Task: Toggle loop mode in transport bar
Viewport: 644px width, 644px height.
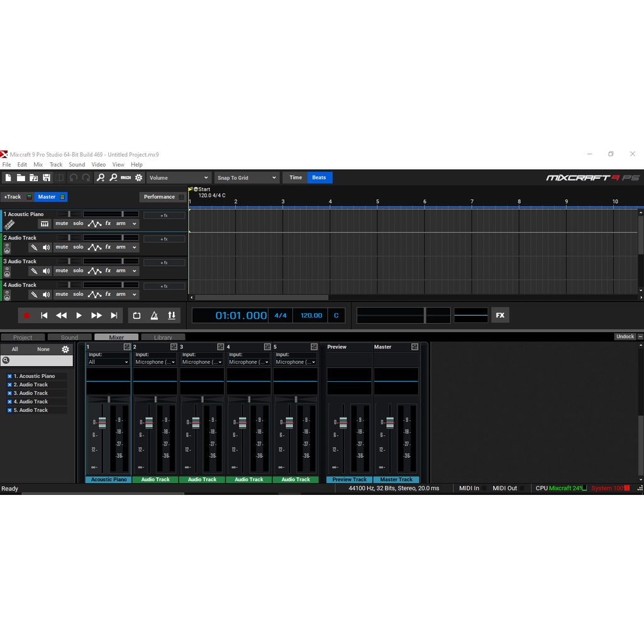Action: pyautogui.click(x=136, y=316)
